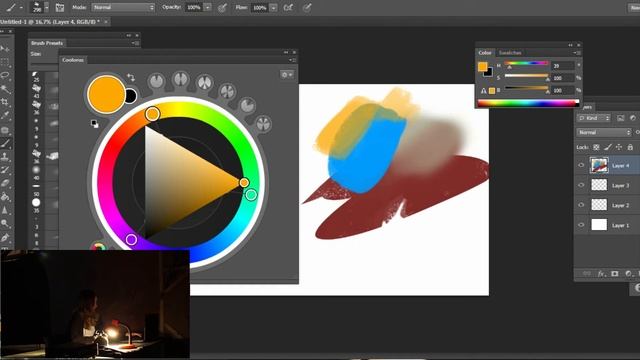
Task: Select the History Brush tool
Action: 5,170
